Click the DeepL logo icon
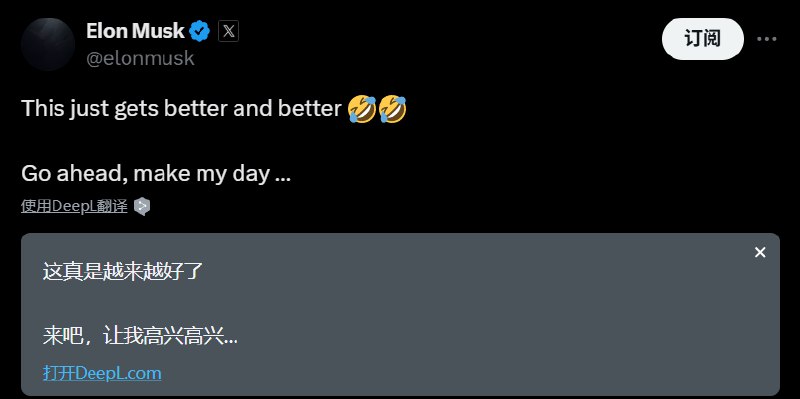The image size is (800, 399). pyautogui.click(x=142, y=206)
